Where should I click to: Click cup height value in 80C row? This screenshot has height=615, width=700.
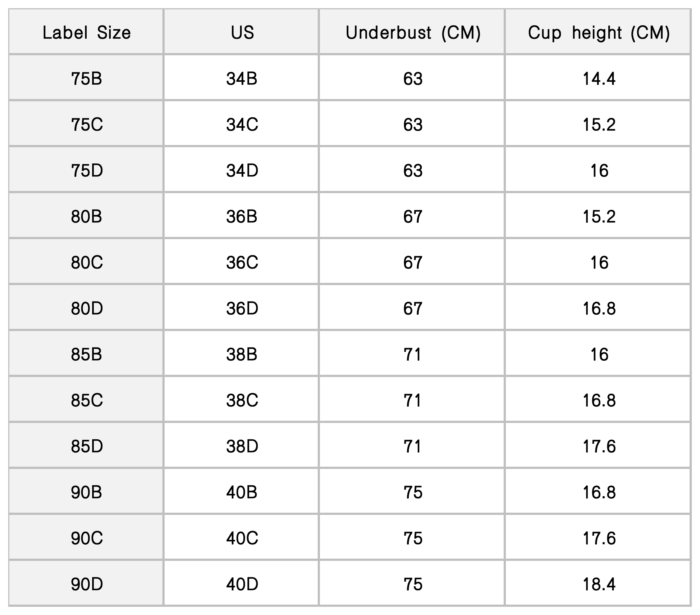click(x=599, y=262)
